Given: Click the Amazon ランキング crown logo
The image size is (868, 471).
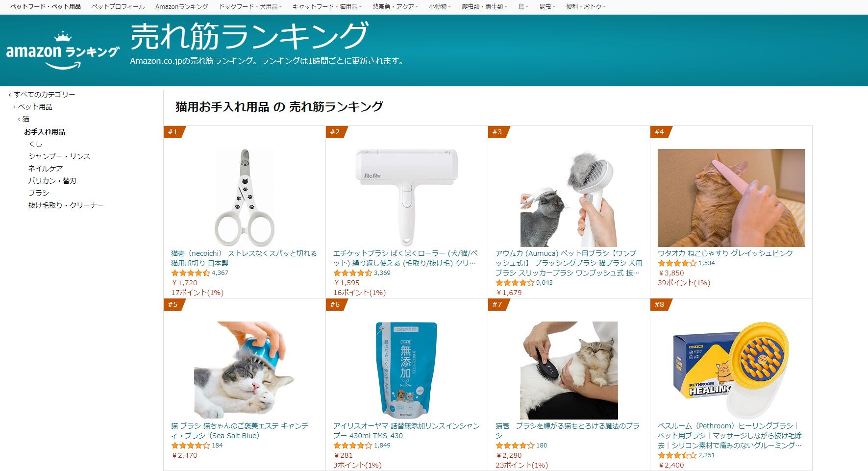Looking at the screenshot, I should (63, 50).
